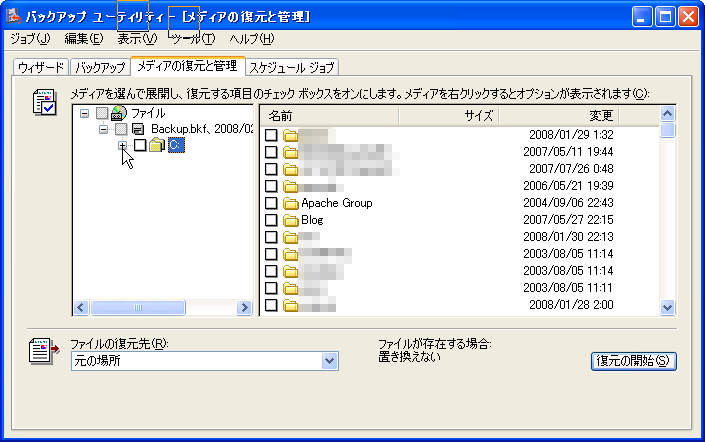Viewport: 705px width, 442px height.
Task: Sort by the 変更 column header
Action: pos(559,116)
